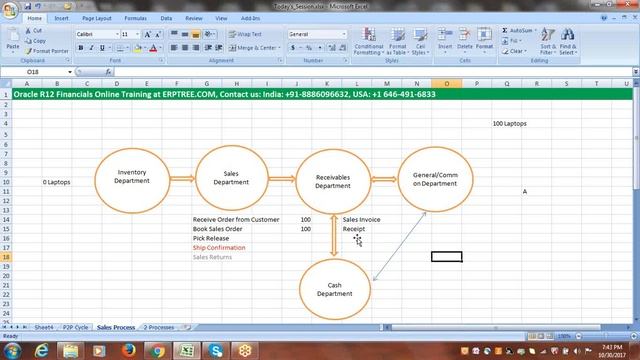The width and height of the screenshot is (640, 360).
Task: Center text horizontally
Action: tap(185, 48)
